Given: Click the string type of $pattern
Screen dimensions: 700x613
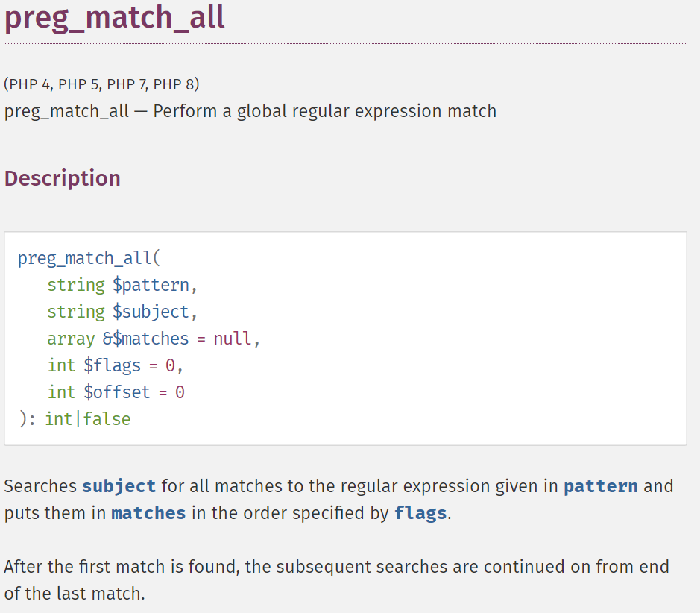Looking at the screenshot, I should point(76,285).
